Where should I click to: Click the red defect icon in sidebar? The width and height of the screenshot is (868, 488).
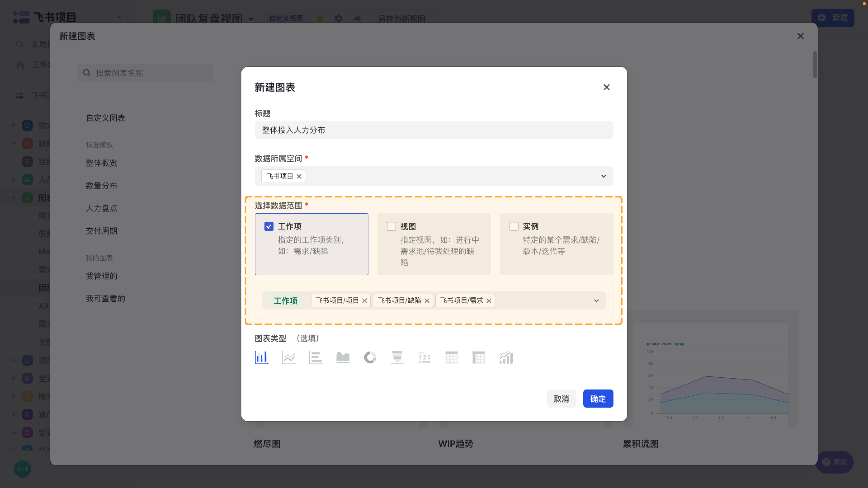(x=27, y=143)
